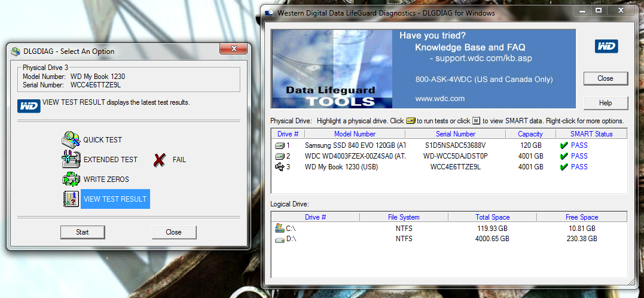Viewport: 644px width, 298px height.
Task: Click the view SMART data icon in instructions
Action: pos(476,121)
